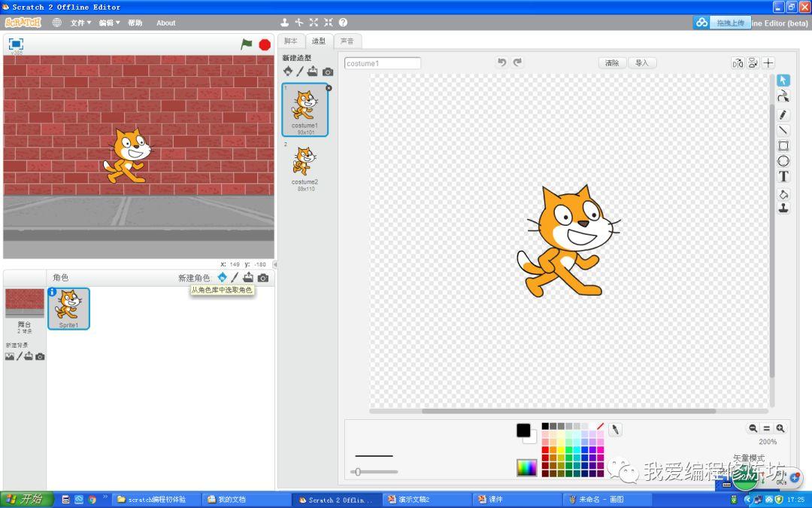Open the 文件 menu

[x=80, y=23]
